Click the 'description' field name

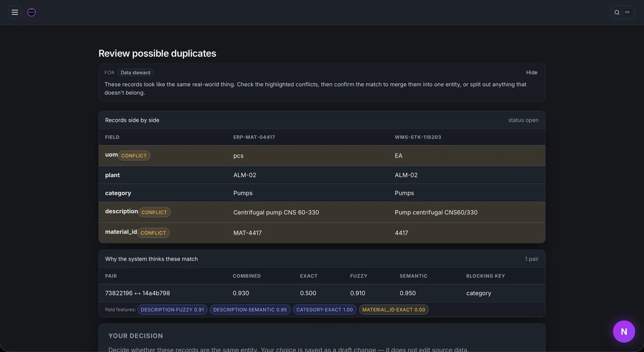[122, 211]
